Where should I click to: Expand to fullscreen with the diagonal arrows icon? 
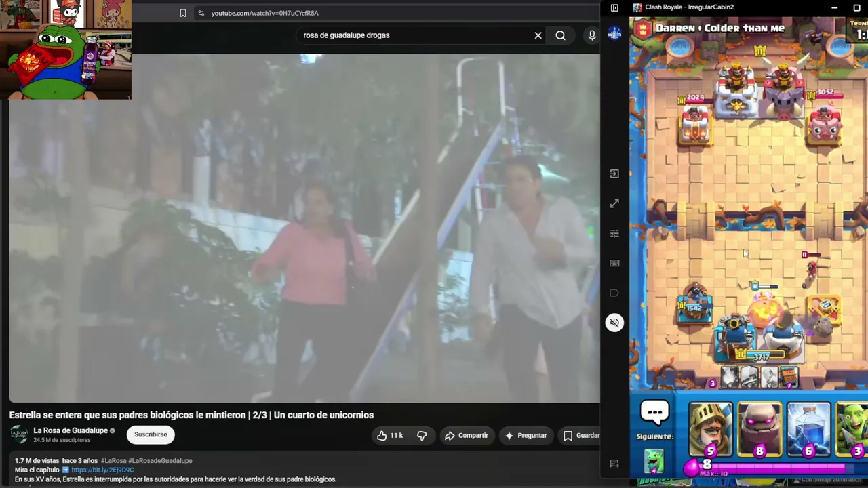[x=614, y=203]
